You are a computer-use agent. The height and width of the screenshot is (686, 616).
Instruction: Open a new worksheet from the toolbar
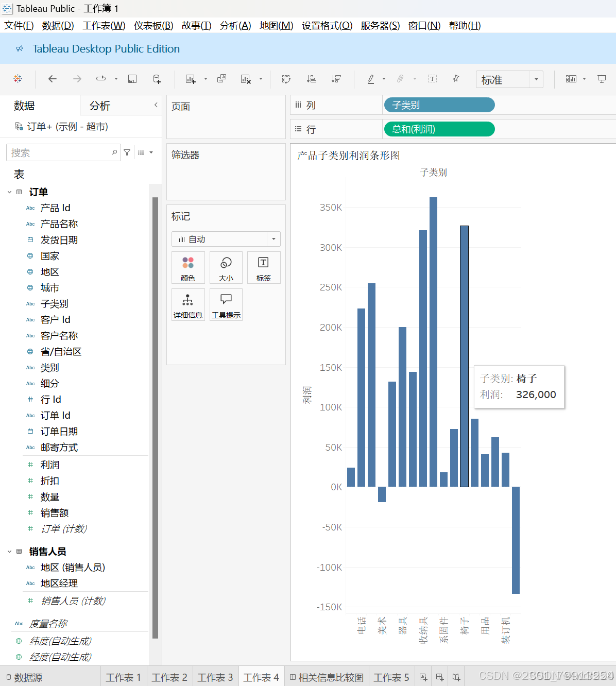pos(190,79)
